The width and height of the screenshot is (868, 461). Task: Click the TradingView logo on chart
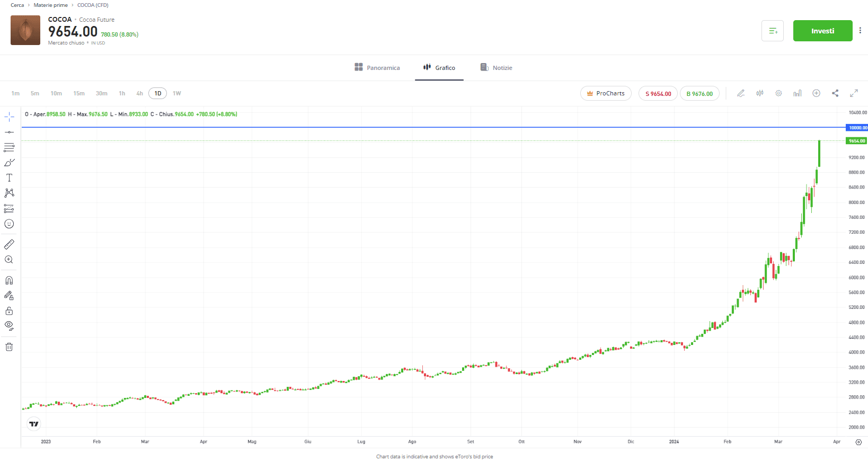click(34, 424)
